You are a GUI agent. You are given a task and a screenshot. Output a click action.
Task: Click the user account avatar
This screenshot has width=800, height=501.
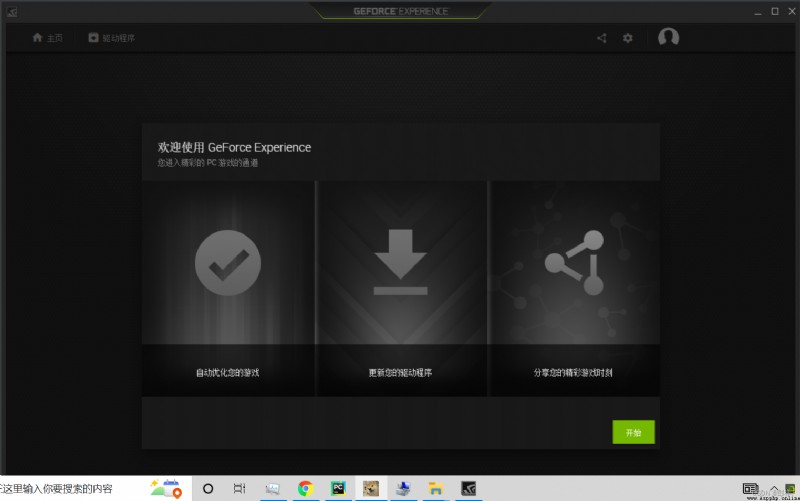pyautogui.click(x=668, y=37)
